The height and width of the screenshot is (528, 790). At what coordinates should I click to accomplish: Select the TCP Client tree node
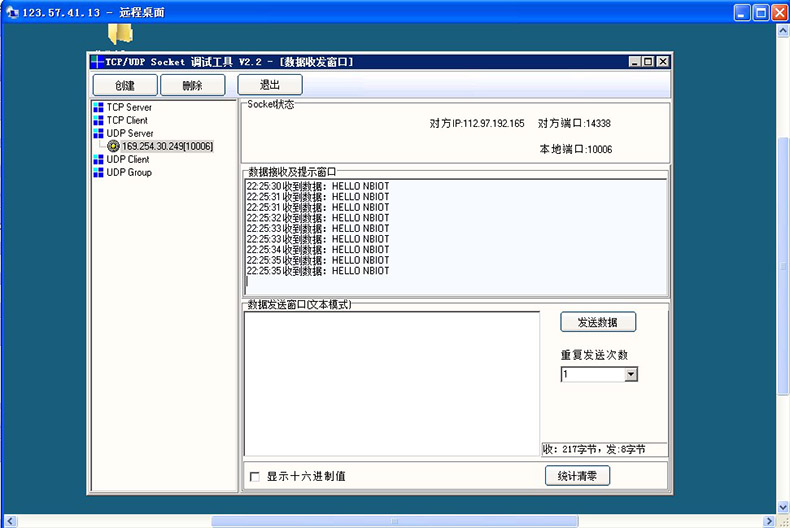pos(127,120)
